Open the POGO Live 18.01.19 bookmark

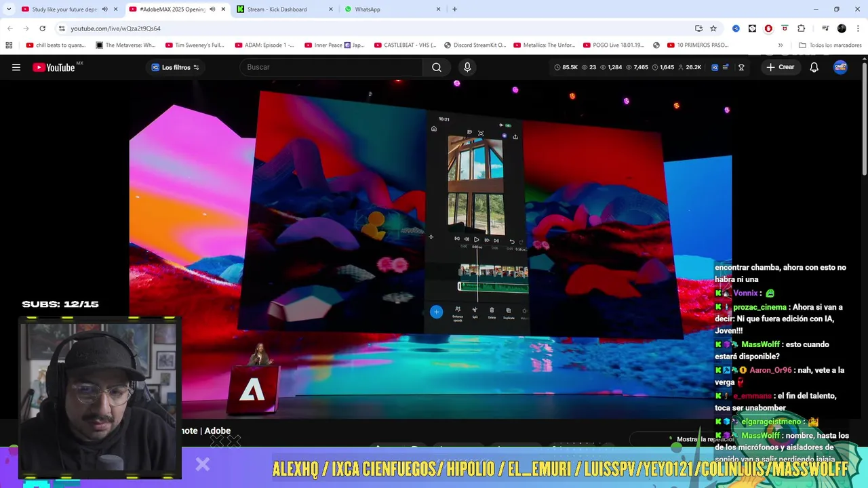pos(614,45)
